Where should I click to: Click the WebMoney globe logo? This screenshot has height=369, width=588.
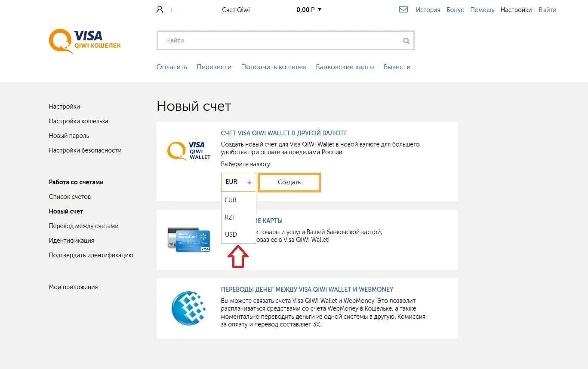189,308
